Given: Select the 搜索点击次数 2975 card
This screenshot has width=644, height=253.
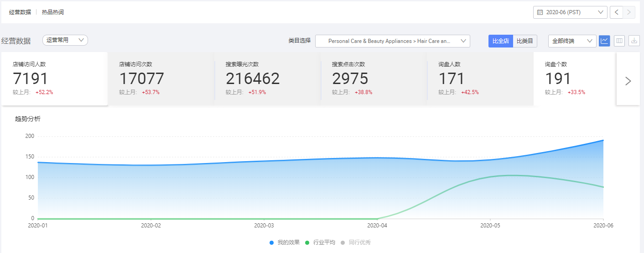Looking at the screenshot, I should point(374,79).
